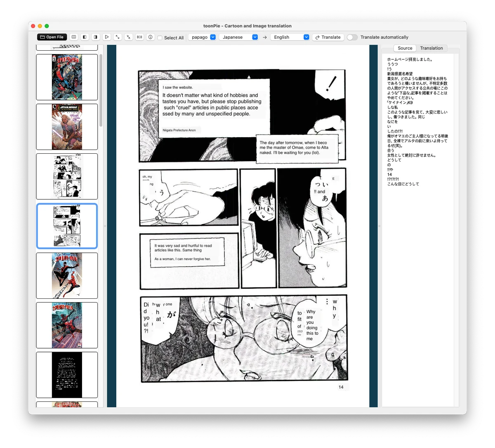The width and height of the screenshot is (495, 448).
Task: Select the Star Wars cover thumbnail
Action: click(67, 127)
